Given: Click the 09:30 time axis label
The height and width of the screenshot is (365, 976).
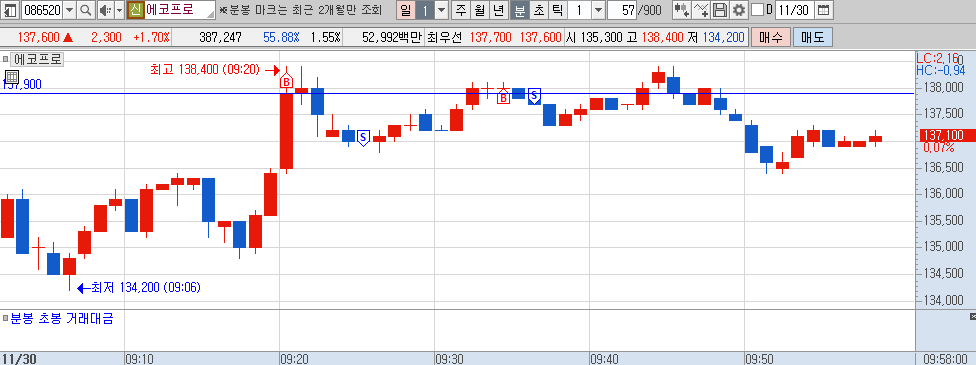Looking at the screenshot, I should (x=449, y=359).
